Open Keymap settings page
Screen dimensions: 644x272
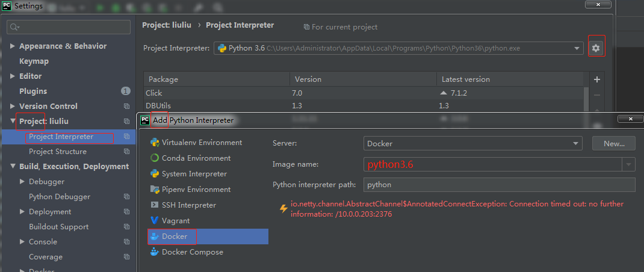coord(34,61)
